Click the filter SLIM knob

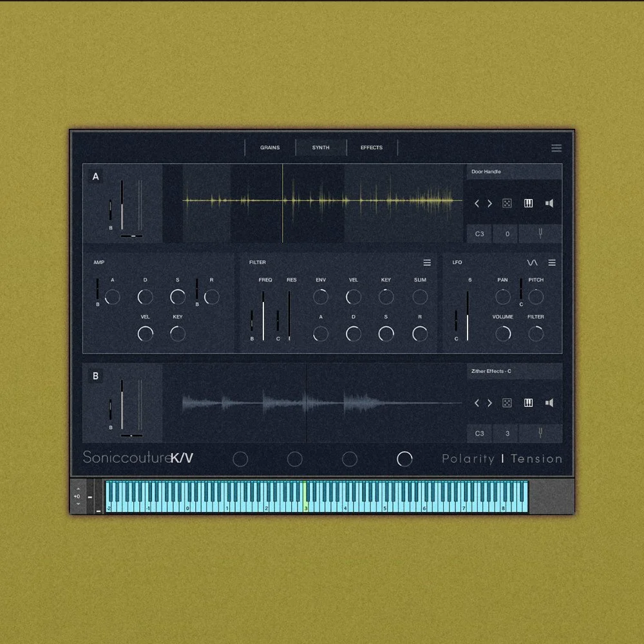pyautogui.click(x=420, y=297)
